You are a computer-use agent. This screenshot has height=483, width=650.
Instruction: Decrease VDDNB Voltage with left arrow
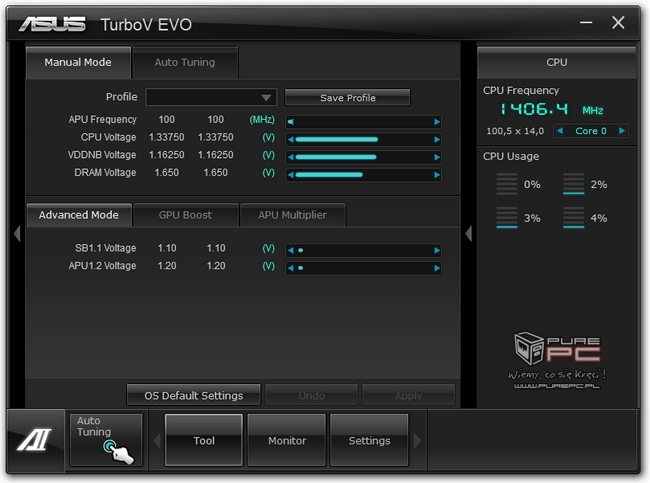(291, 157)
